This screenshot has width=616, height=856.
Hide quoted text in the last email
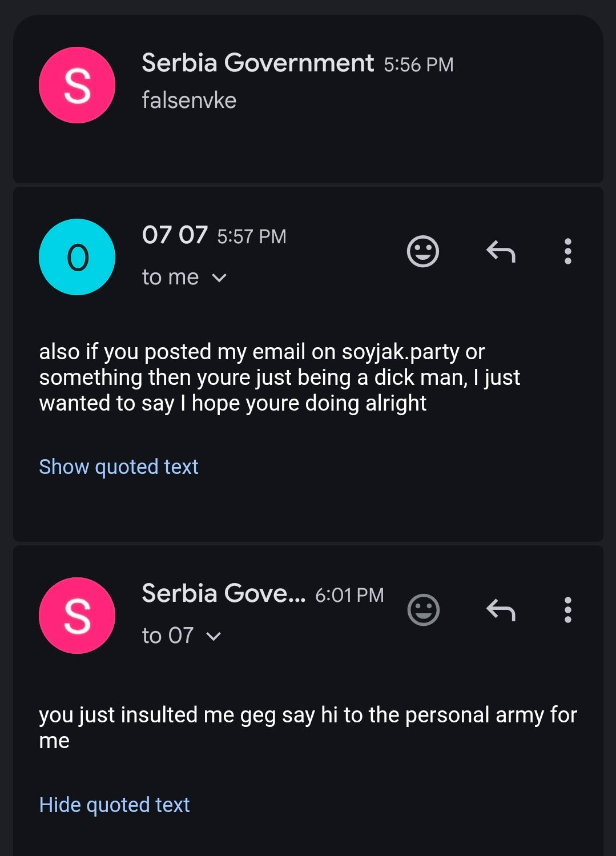coord(114,805)
